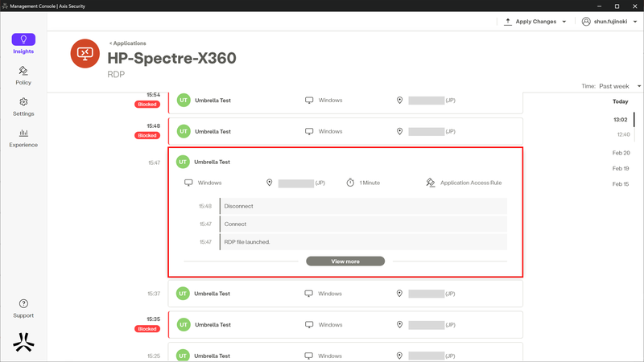
Task: Click the location pin in the 15:35 row
Action: click(399, 325)
